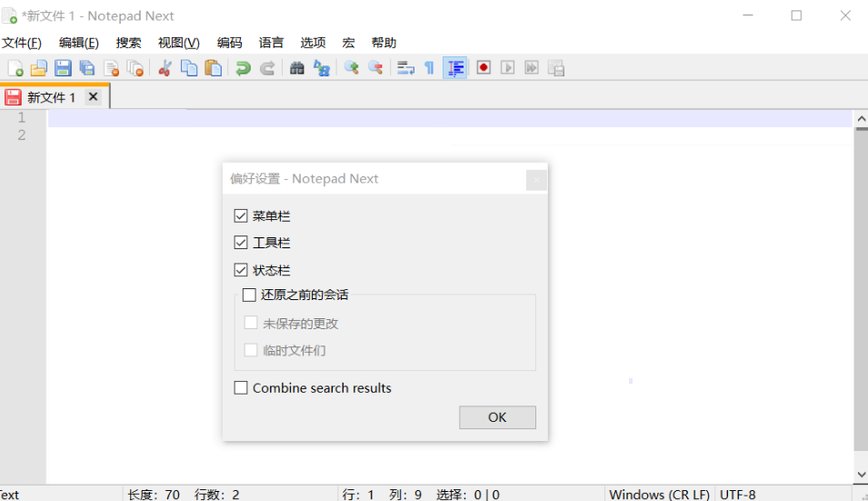Viewport: 868px width, 501px height.
Task: Click the run macro multiple times icon
Action: click(x=532, y=68)
